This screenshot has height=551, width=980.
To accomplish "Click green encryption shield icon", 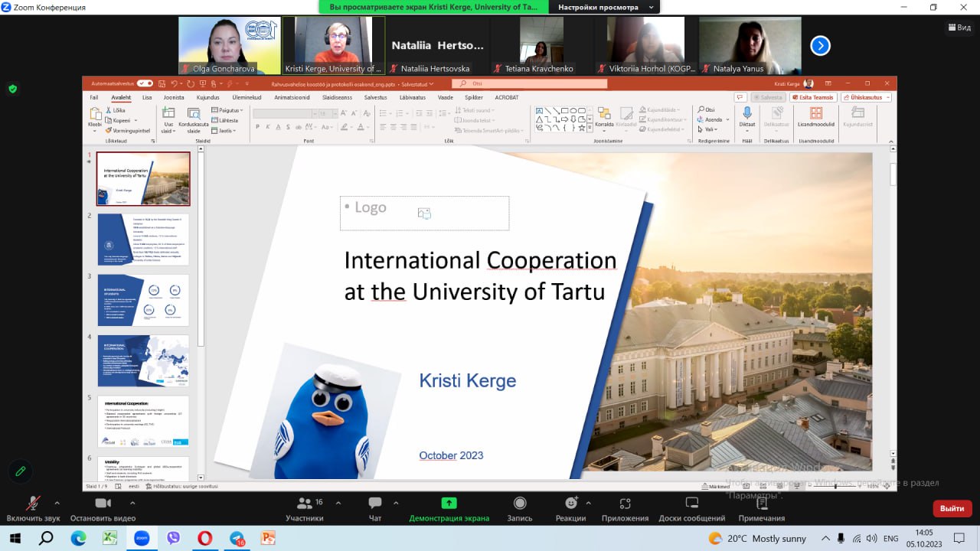I will click(x=12, y=89).
